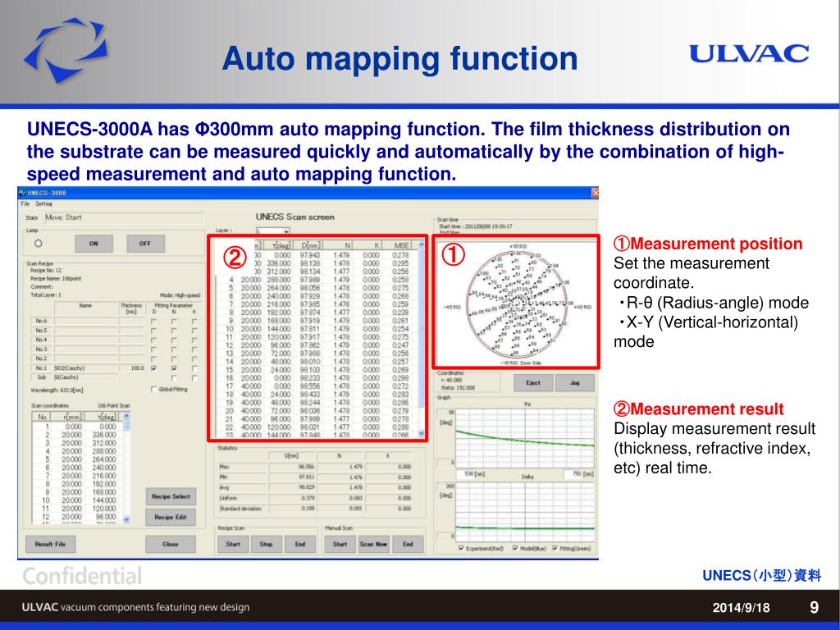Select scan coordinate row 5 with 264.000
The image size is (840, 630).
pos(77,459)
